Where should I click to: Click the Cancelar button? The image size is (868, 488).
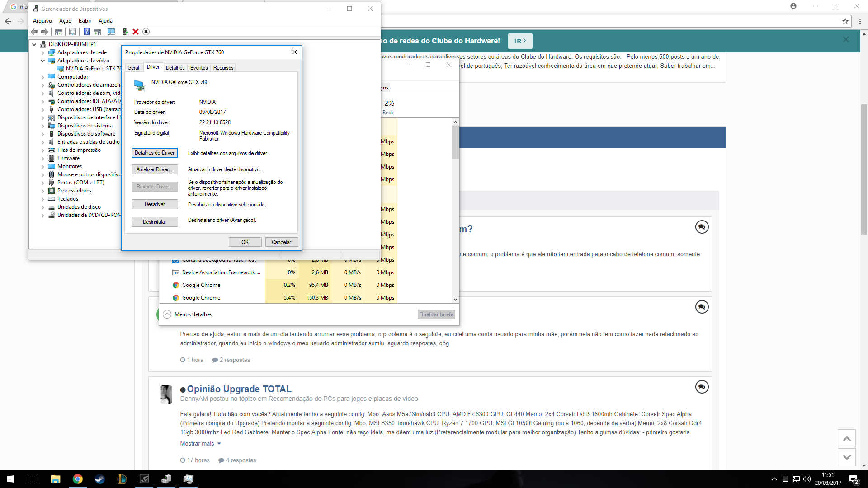(281, 242)
